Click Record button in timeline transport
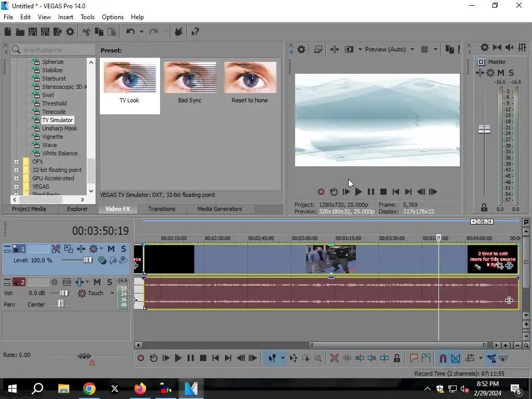Viewport: 532px width, 399px height. coord(140,358)
